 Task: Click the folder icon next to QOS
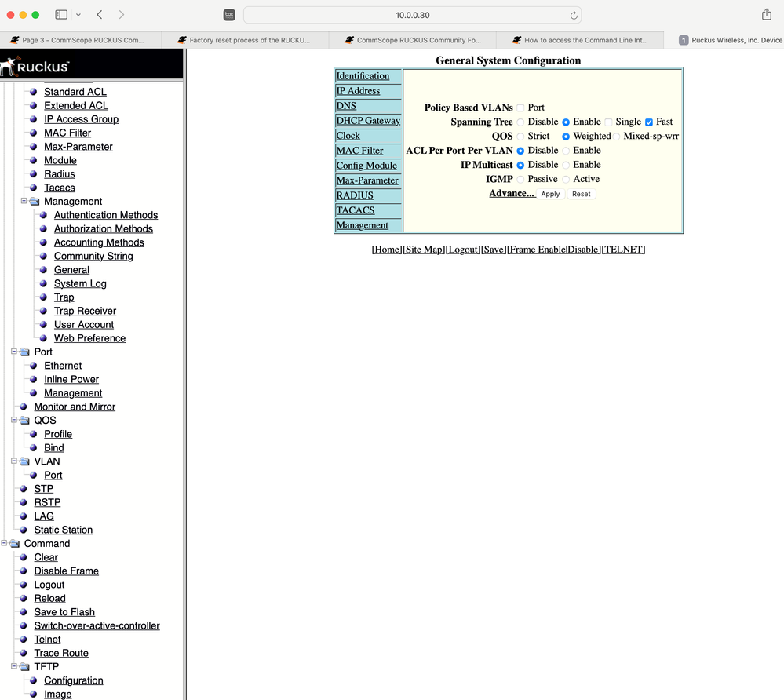[x=23, y=420]
